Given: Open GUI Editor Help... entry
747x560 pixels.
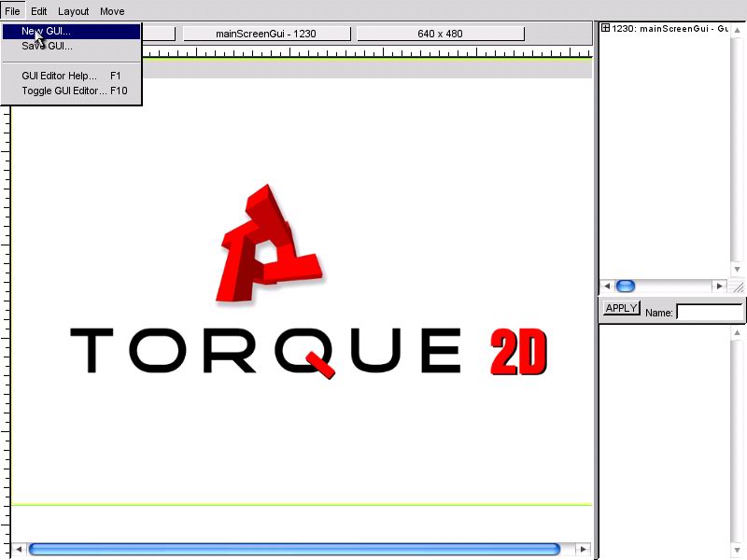Looking at the screenshot, I should tap(72, 76).
